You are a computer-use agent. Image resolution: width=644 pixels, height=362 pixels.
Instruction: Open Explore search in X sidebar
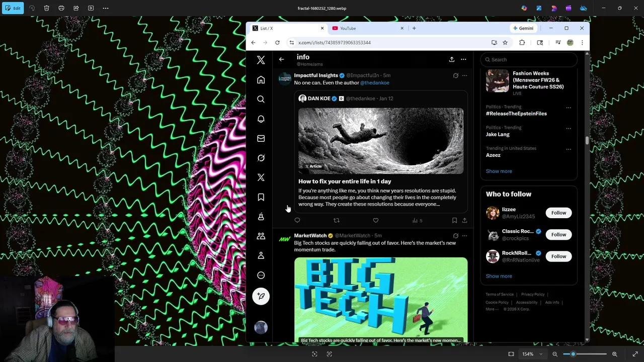coord(261,100)
